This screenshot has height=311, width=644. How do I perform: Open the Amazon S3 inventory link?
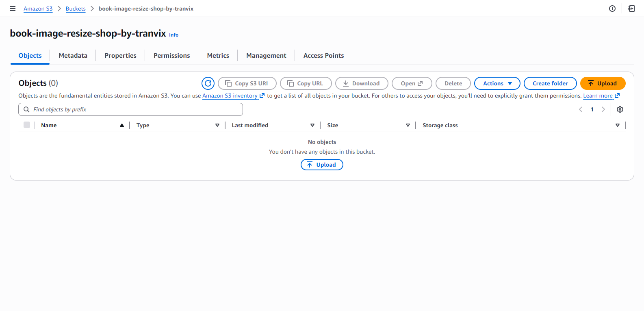pos(233,96)
